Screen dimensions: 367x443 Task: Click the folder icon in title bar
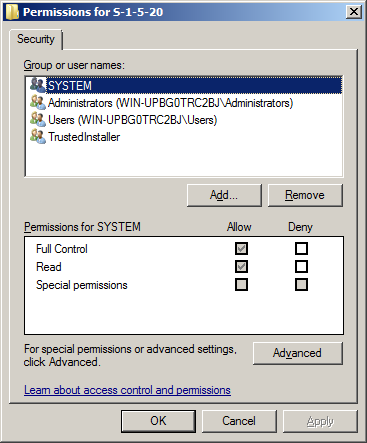click(12, 12)
